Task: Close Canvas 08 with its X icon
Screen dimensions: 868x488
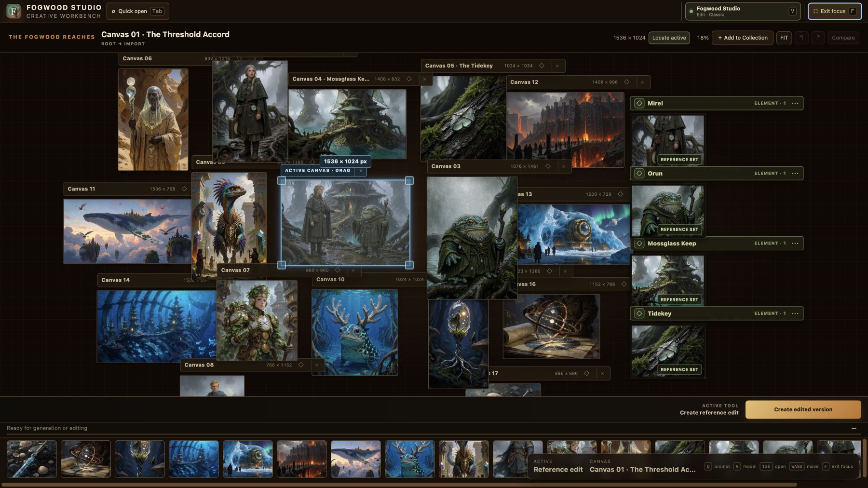Action: (316, 365)
